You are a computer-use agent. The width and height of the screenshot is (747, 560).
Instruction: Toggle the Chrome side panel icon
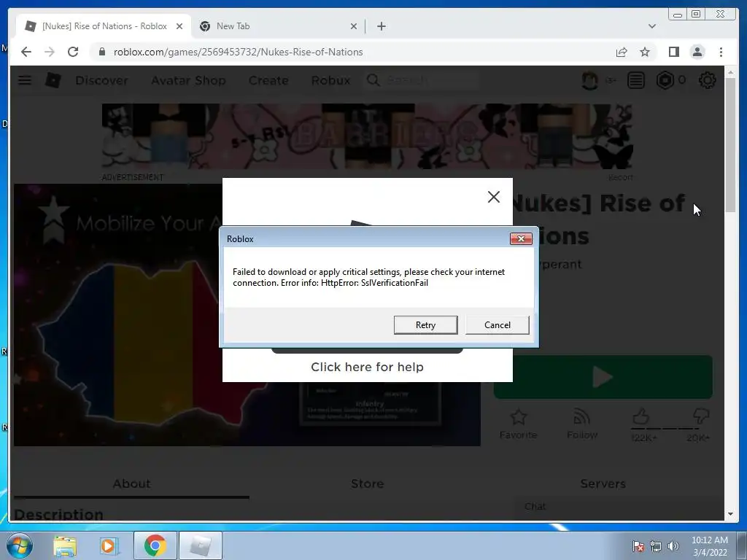pos(673,52)
